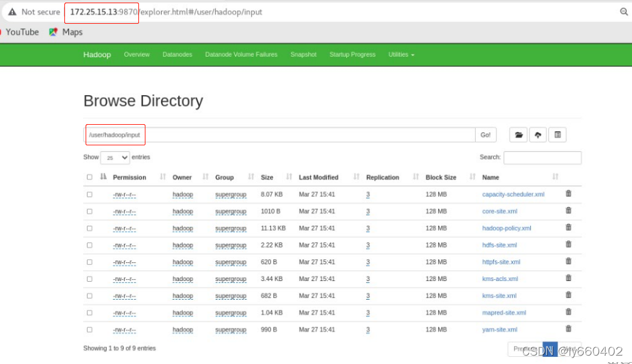Expand the Utilities dropdown menu
Viewport: 632px width, 364px height.
pos(401,55)
